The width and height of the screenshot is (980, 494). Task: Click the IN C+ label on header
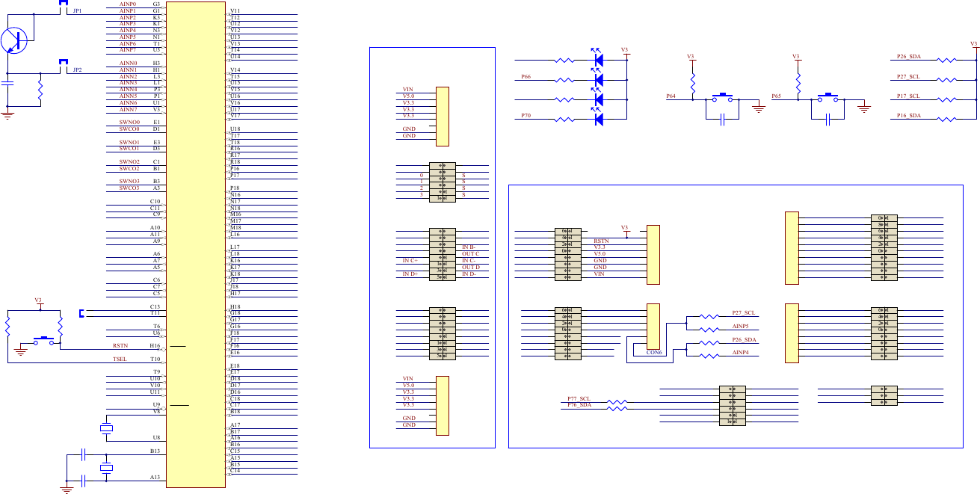point(410,261)
